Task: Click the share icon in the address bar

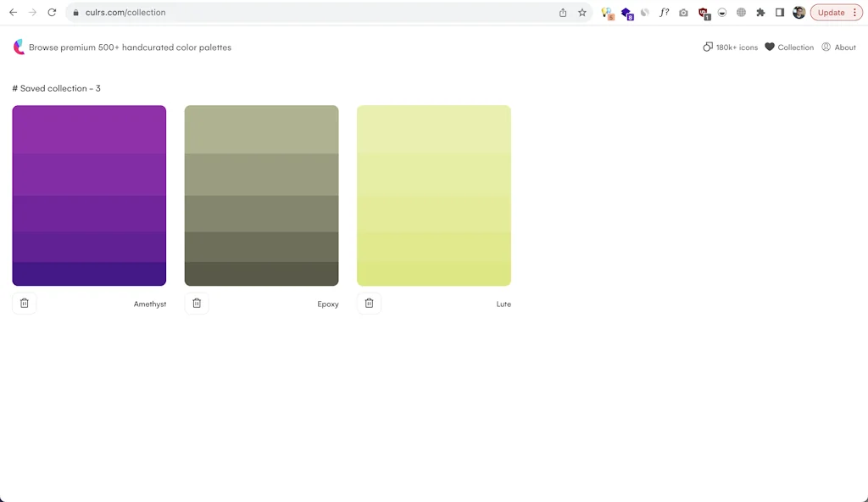Action: [561, 13]
